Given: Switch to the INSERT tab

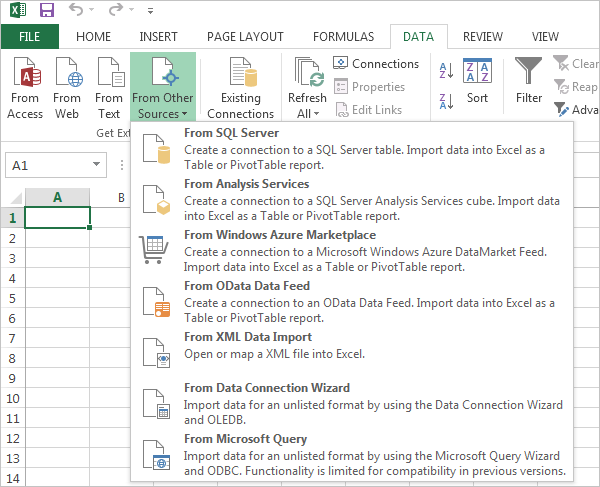Looking at the screenshot, I should coord(158,37).
